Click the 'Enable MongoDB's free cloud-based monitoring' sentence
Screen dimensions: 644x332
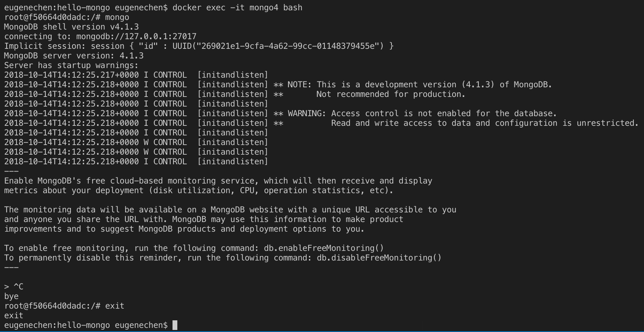[218, 181]
